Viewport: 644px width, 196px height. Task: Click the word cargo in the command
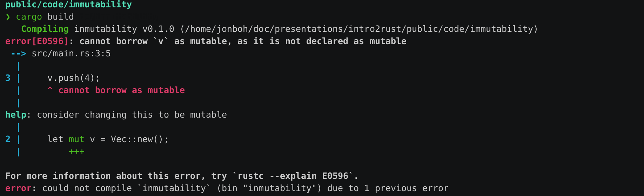click(x=29, y=17)
